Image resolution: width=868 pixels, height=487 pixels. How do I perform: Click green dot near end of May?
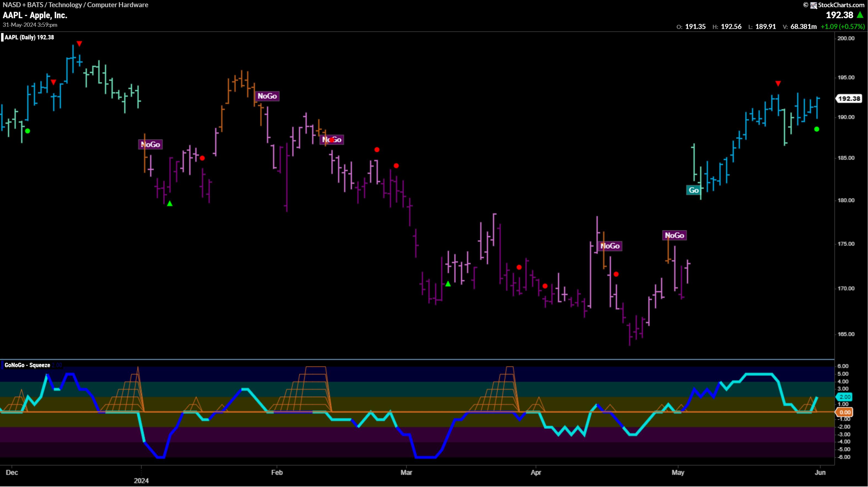tap(816, 129)
